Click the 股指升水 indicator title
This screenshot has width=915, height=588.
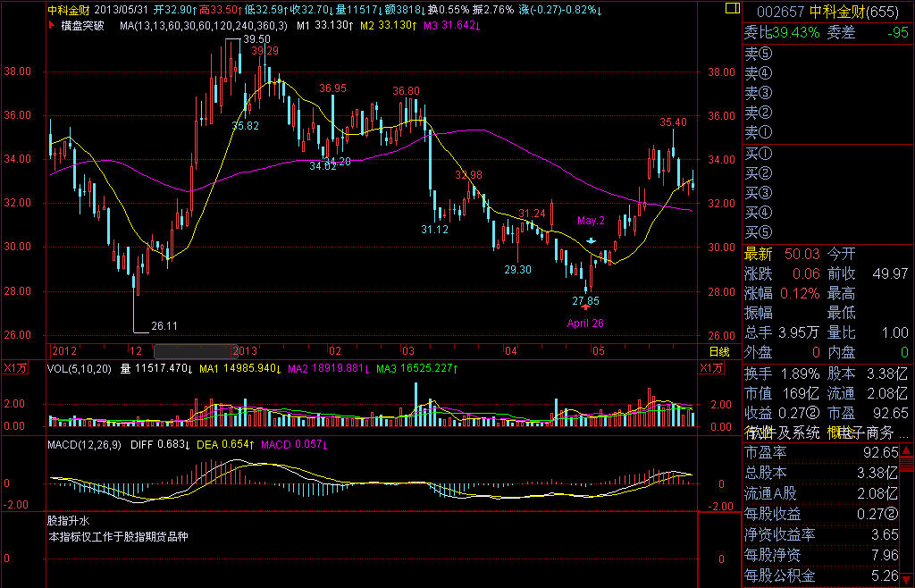coord(69,519)
